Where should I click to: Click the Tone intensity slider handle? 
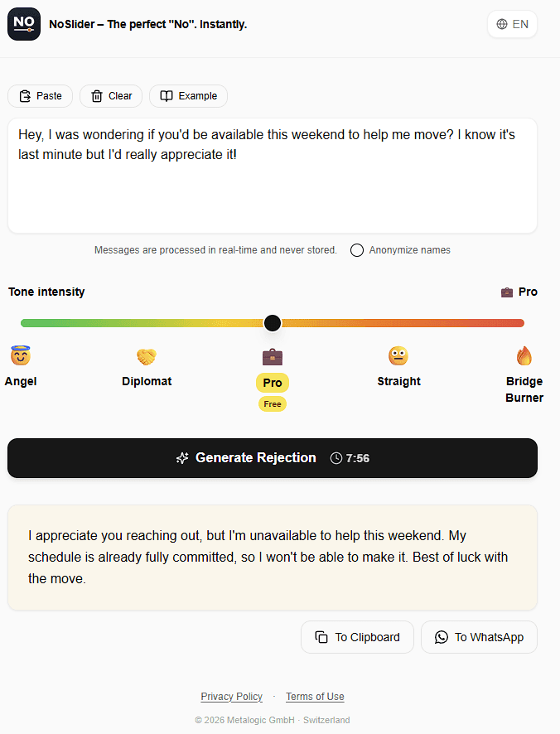click(x=273, y=322)
